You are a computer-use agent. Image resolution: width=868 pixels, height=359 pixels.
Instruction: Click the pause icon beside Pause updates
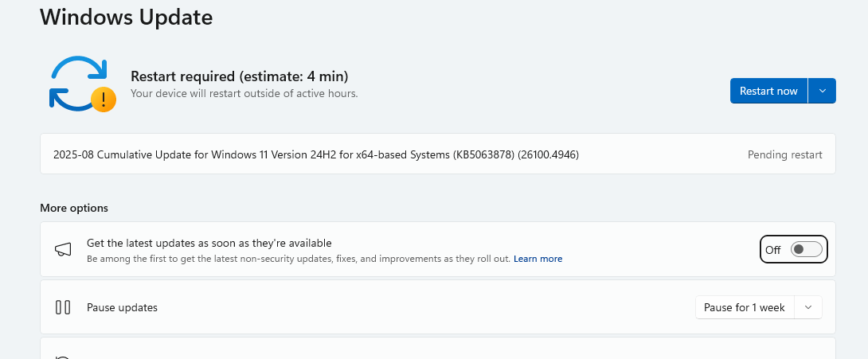pos(63,307)
